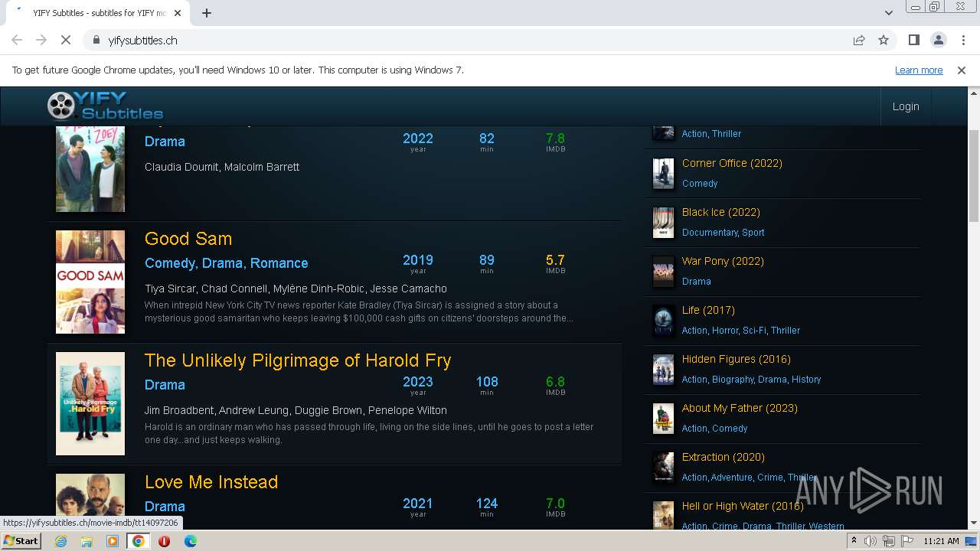Image resolution: width=980 pixels, height=551 pixels.
Task: Open Chrome three-dot menu
Action: [962, 40]
